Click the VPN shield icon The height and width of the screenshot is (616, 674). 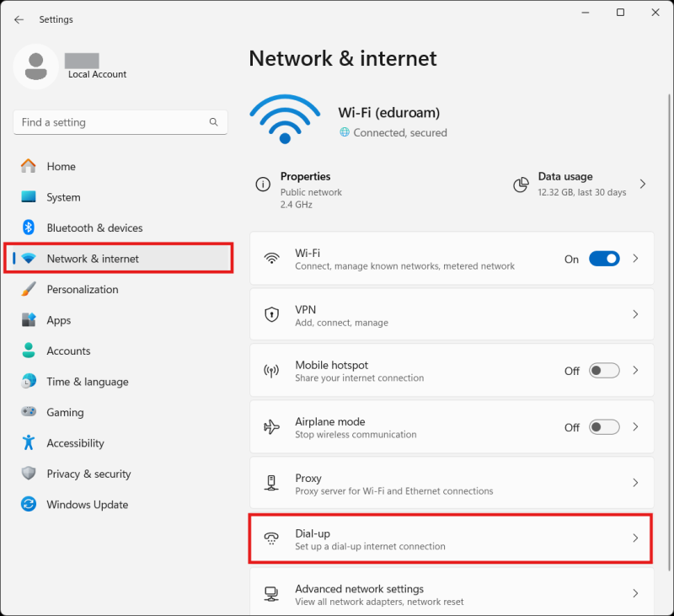(271, 314)
